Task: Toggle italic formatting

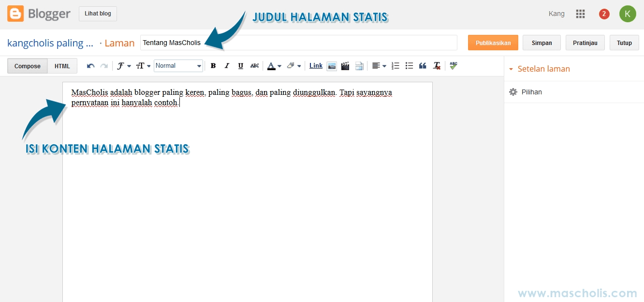Action: 227,65
